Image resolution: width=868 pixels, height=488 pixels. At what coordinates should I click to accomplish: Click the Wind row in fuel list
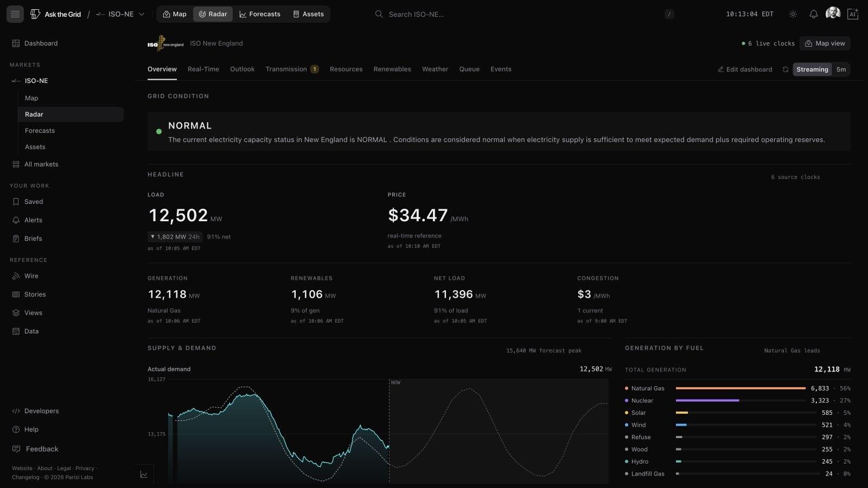pos(738,425)
